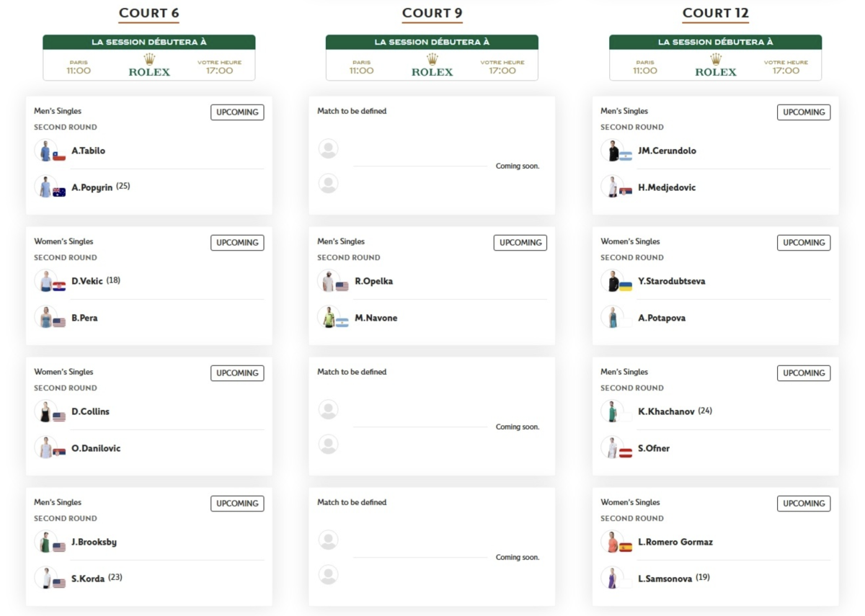Open S.Korda player name link

tap(88, 579)
